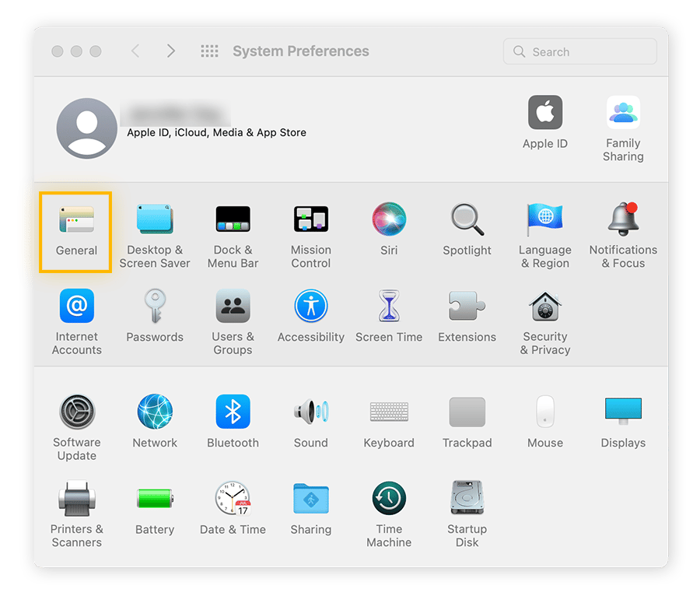Open Mission Control settings
The height and width of the screenshot is (596, 700).
[x=310, y=221]
